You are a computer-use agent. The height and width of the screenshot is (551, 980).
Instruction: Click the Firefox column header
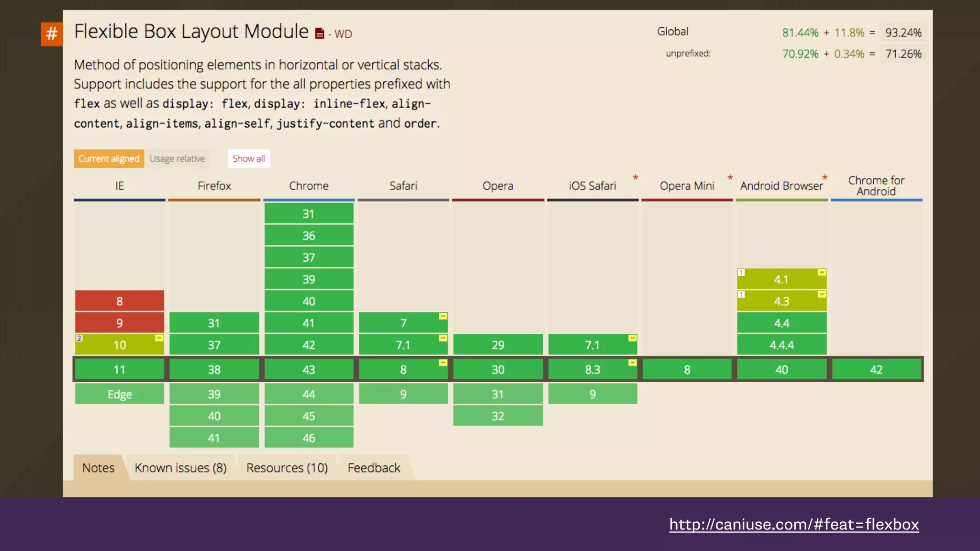[214, 186]
